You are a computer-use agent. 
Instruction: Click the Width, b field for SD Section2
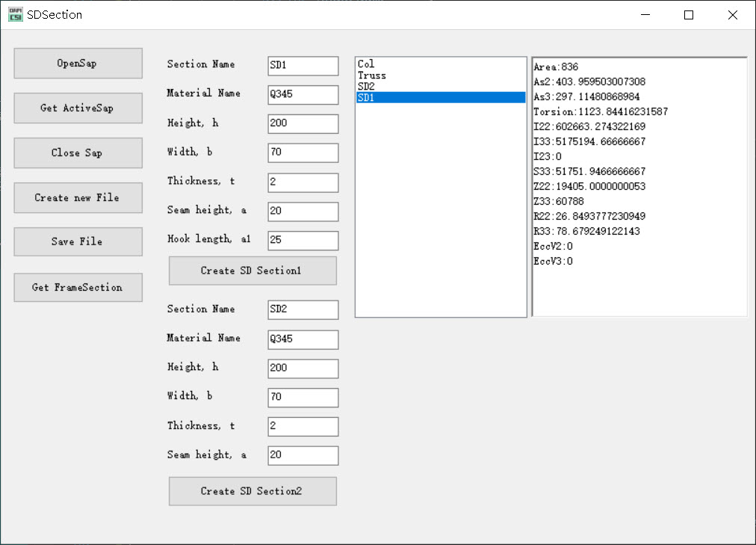[303, 398]
